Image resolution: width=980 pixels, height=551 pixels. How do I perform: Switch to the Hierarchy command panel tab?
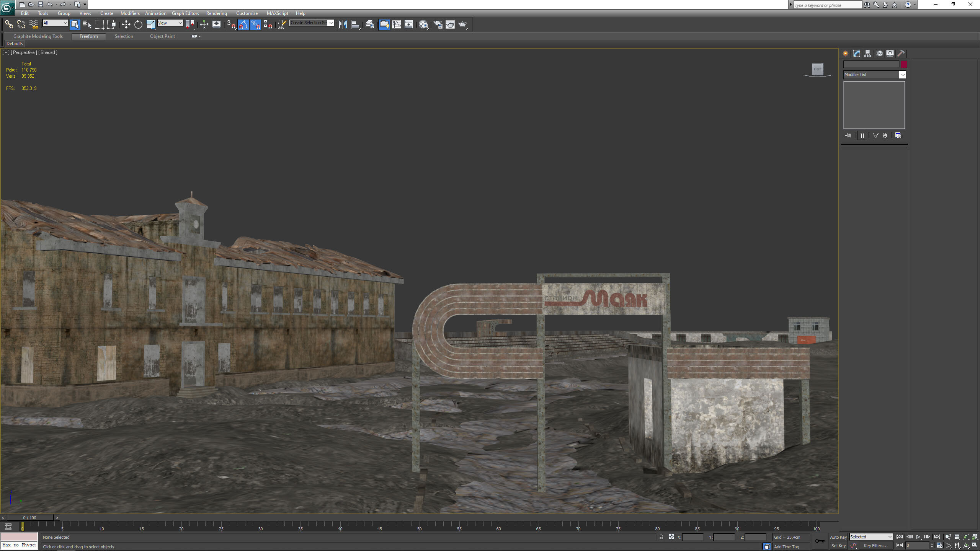(x=867, y=54)
